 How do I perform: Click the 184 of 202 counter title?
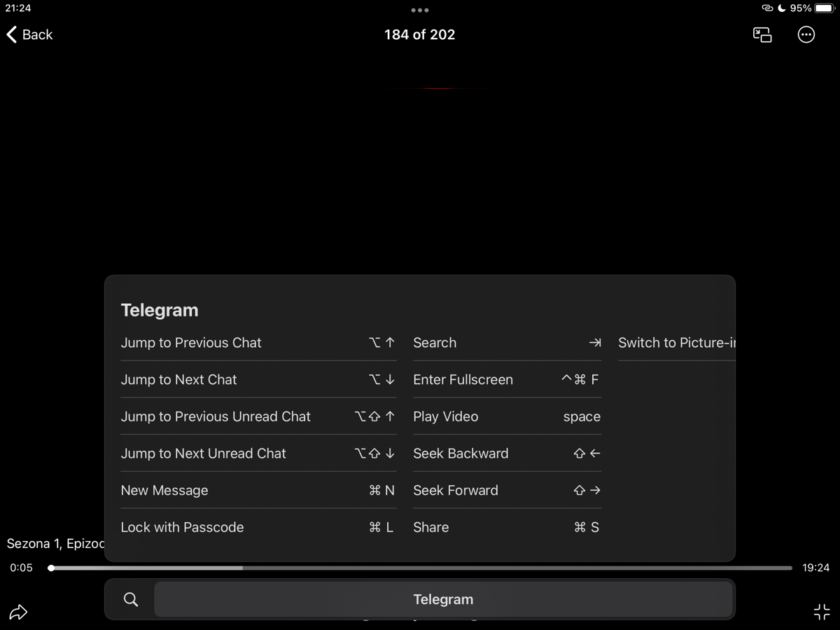coord(420,34)
